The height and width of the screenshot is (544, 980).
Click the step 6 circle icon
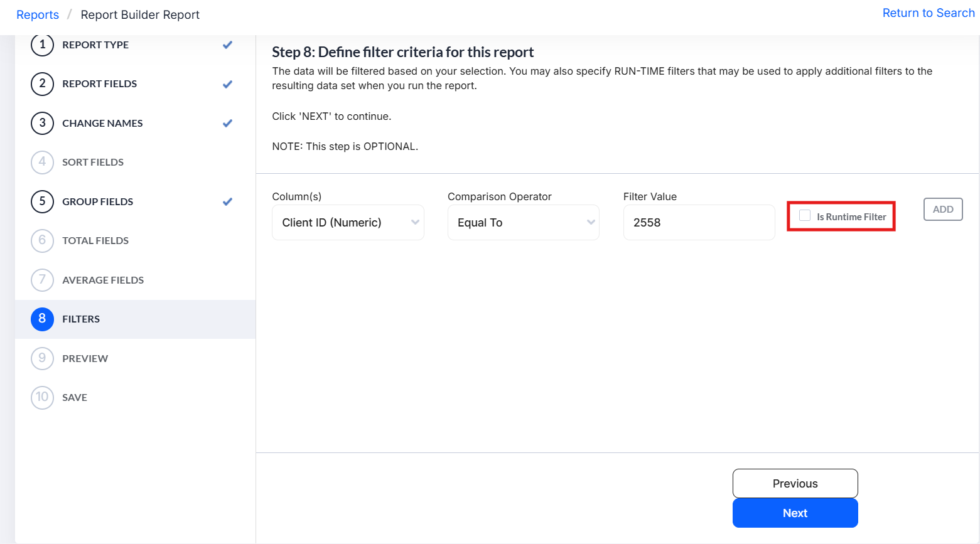(x=42, y=240)
